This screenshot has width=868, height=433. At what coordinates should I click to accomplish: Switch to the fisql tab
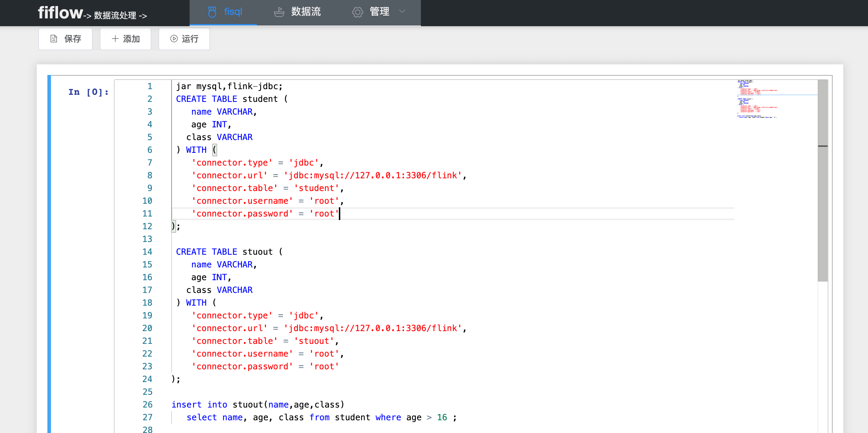[233, 12]
